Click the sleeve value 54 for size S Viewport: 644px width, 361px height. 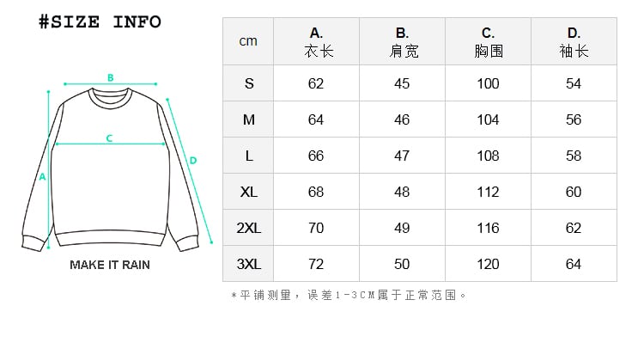(x=574, y=83)
